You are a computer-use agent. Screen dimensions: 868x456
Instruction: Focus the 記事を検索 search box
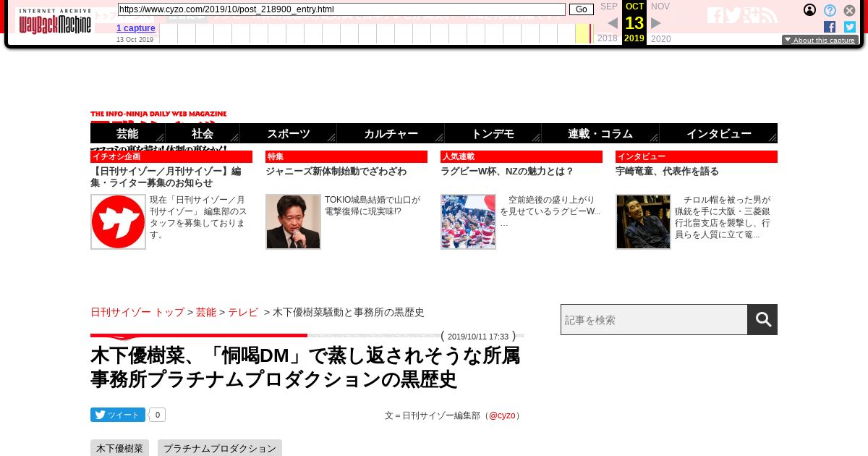click(654, 319)
